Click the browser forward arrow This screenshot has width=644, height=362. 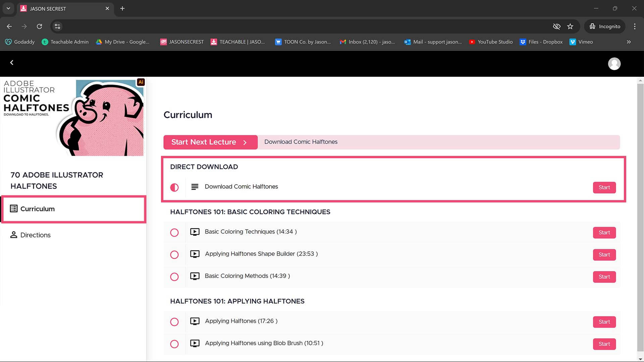coord(24,26)
